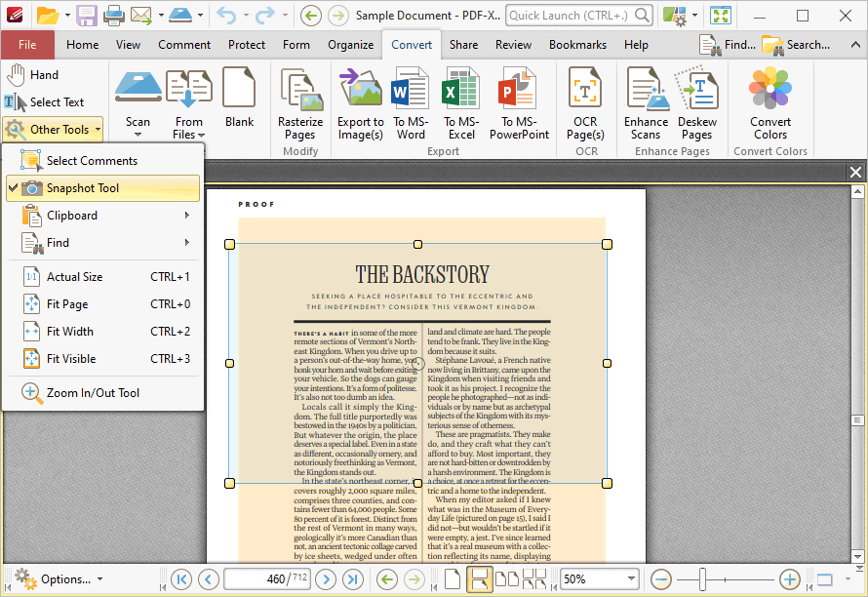
Task: Switch to the Organize ribbon tab
Action: [x=350, y=45]
